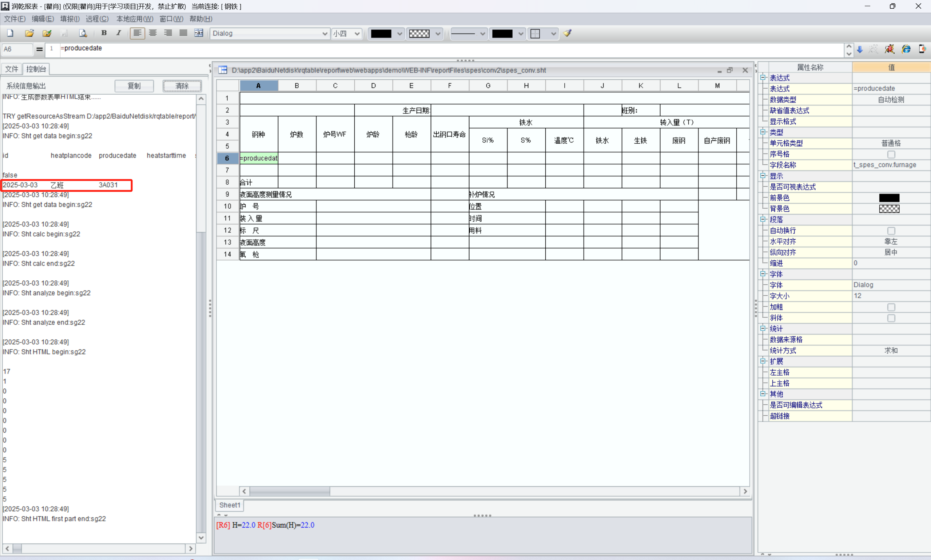Screen dimensions: 931x560
Task: Open the Dialog font dropdown
Action: [324, 33]
